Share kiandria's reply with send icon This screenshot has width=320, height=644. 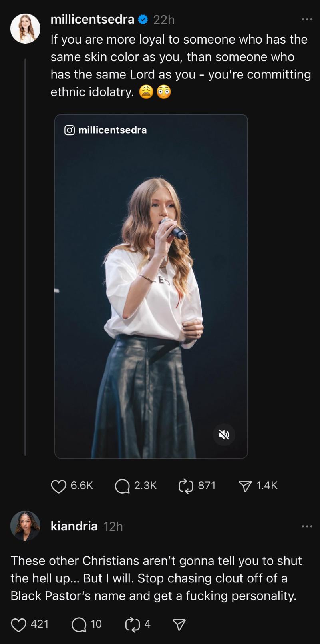179,624
